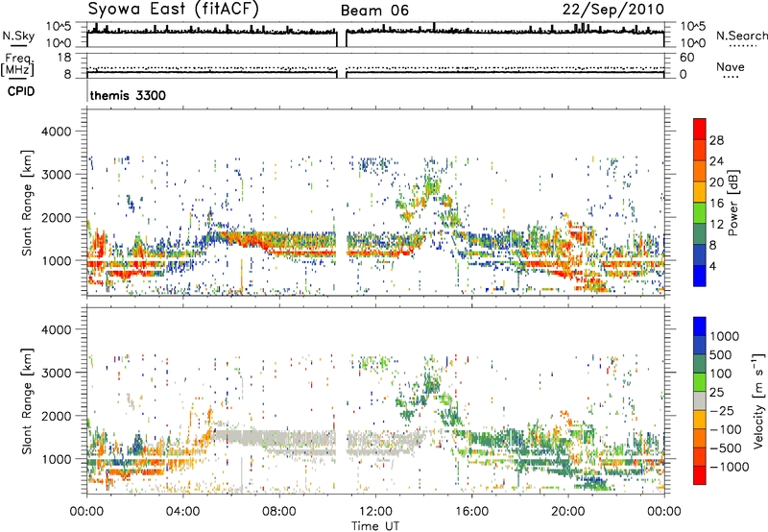Click the "4" value on the power colorbar
This screenshot has height=532, width=768.
(x=712, y=267)
